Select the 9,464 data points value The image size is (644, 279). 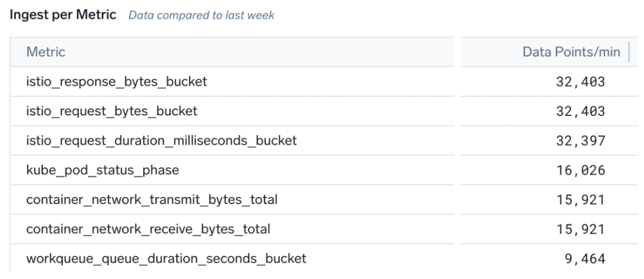point(584,257)
